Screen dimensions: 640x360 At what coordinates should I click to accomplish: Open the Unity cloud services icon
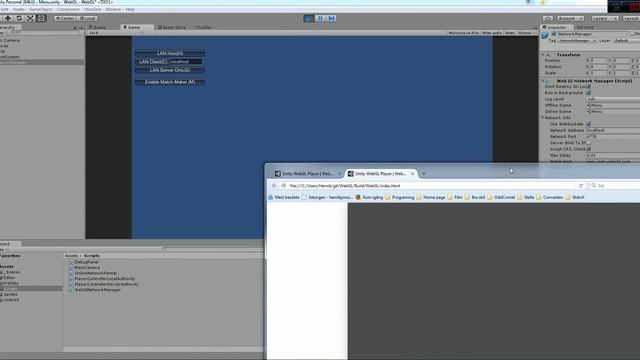[548, 19]
